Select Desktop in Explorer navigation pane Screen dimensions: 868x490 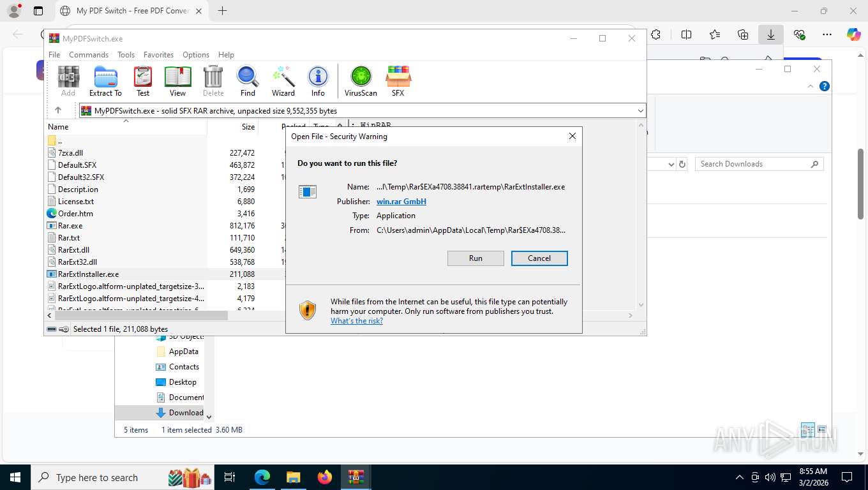coord(176,382)
